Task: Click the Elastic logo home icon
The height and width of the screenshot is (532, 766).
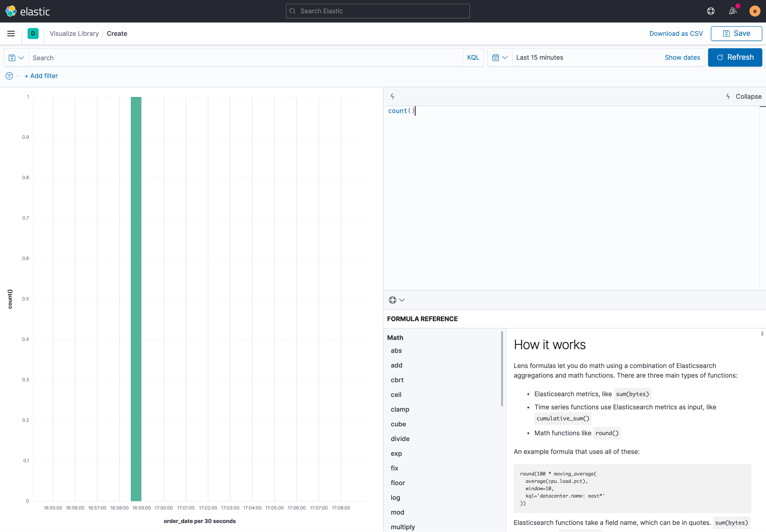Action: (11, 11)
